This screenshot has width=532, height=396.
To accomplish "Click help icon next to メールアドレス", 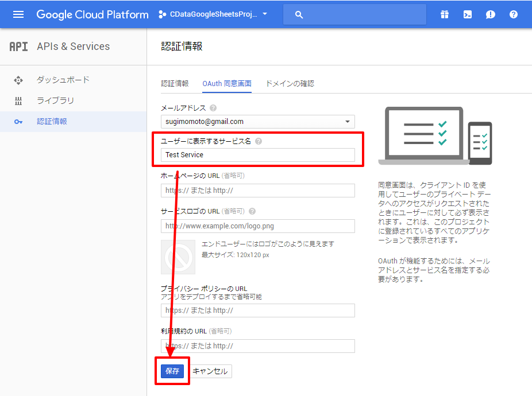I will [x=213, y=108].
